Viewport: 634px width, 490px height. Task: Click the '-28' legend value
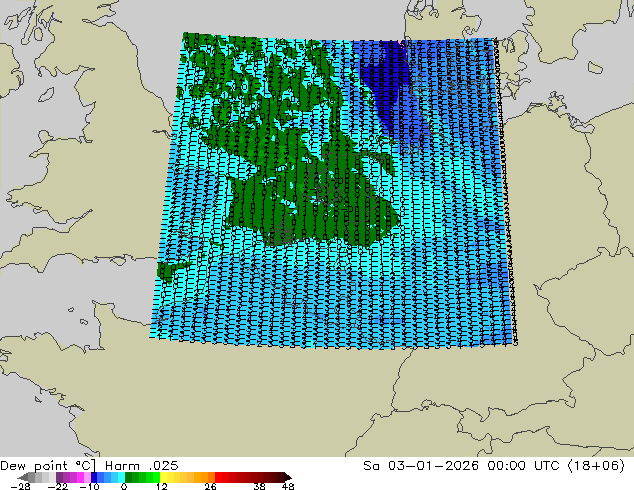pyautogui.click(x=20, y=486)
